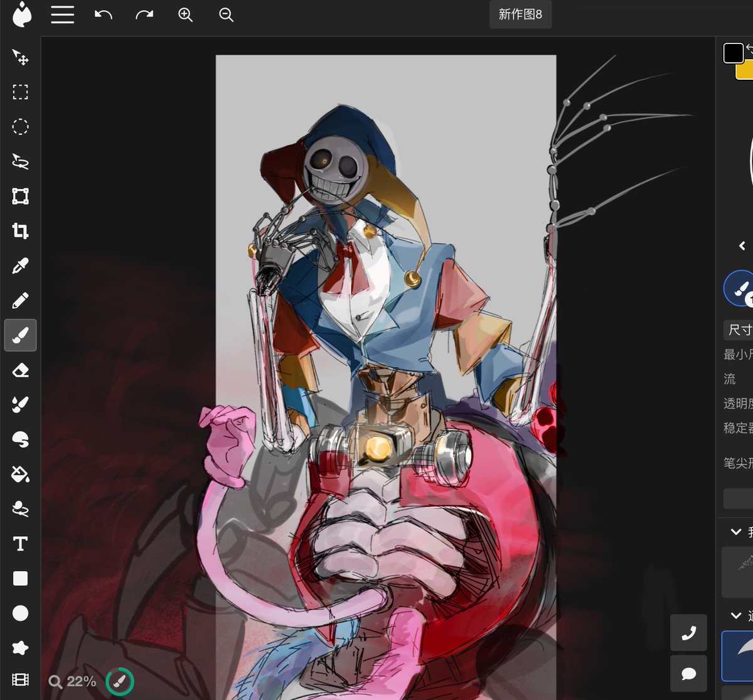Select the ink brush tool below the eraser

pyautogui.click(x=20, y=404)
